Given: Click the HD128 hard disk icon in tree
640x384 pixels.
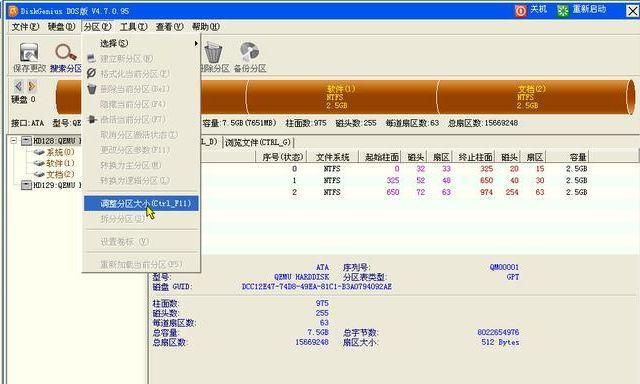Looking at the screenshot, I should click(26, 141).
